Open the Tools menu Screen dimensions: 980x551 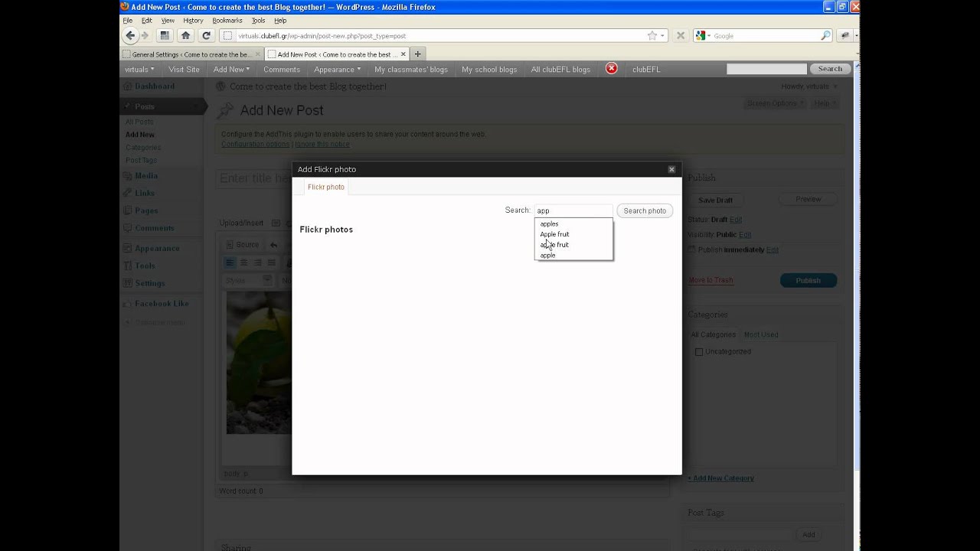[258, 21]
